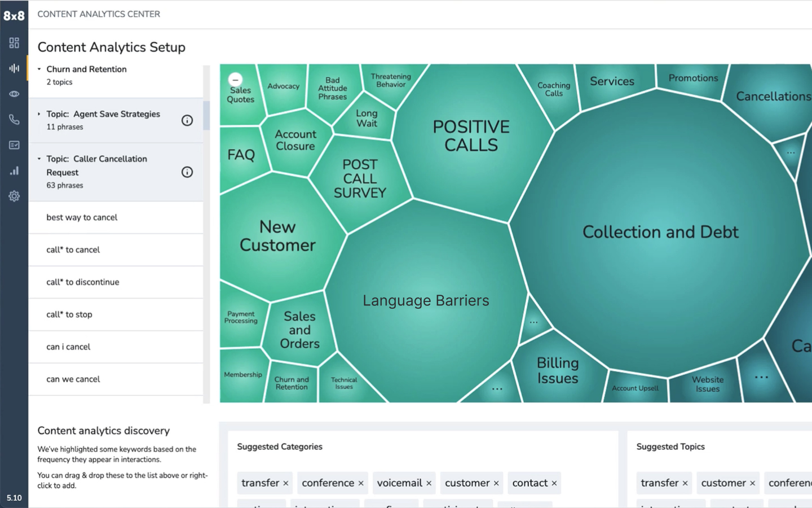The height and width of the screenshot is (508, 812).
Task: Click the Collection and Debt treemap cell
Action: [x=660, y=232]
